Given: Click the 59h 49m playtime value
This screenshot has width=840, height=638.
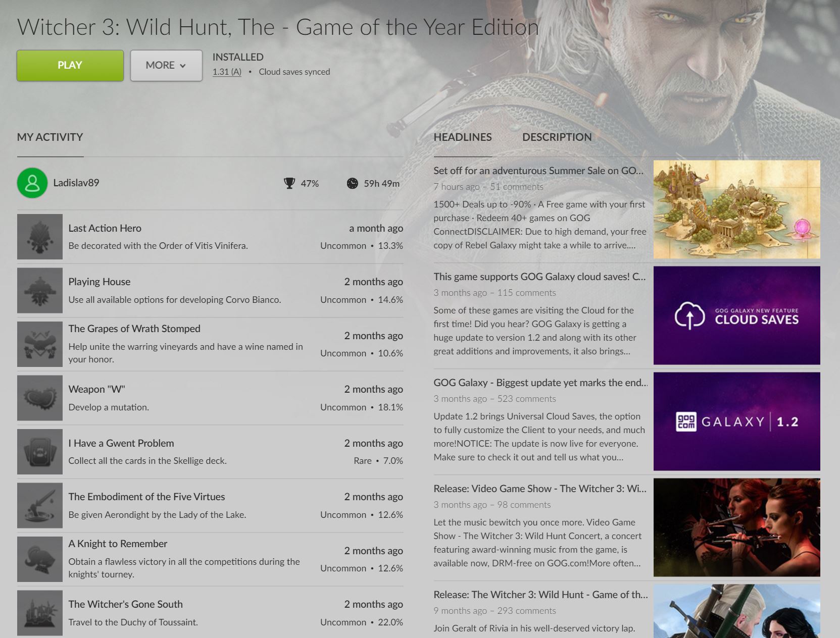Looking at the screenshot, I should coord(382,184).
